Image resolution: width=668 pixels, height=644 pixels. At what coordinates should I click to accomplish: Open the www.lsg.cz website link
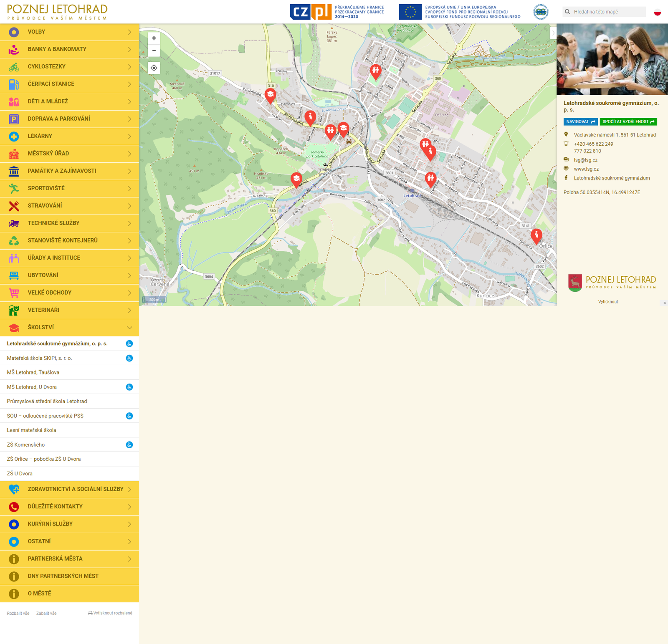click(586, 169)
